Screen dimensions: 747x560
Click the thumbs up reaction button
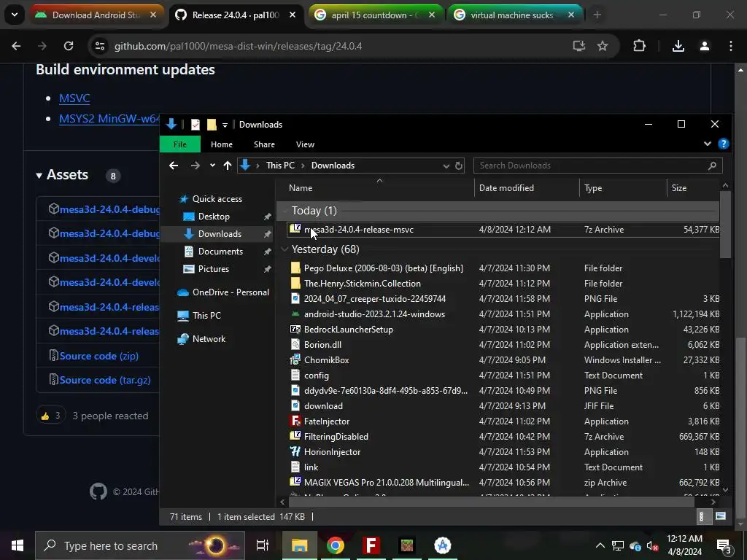50,416
